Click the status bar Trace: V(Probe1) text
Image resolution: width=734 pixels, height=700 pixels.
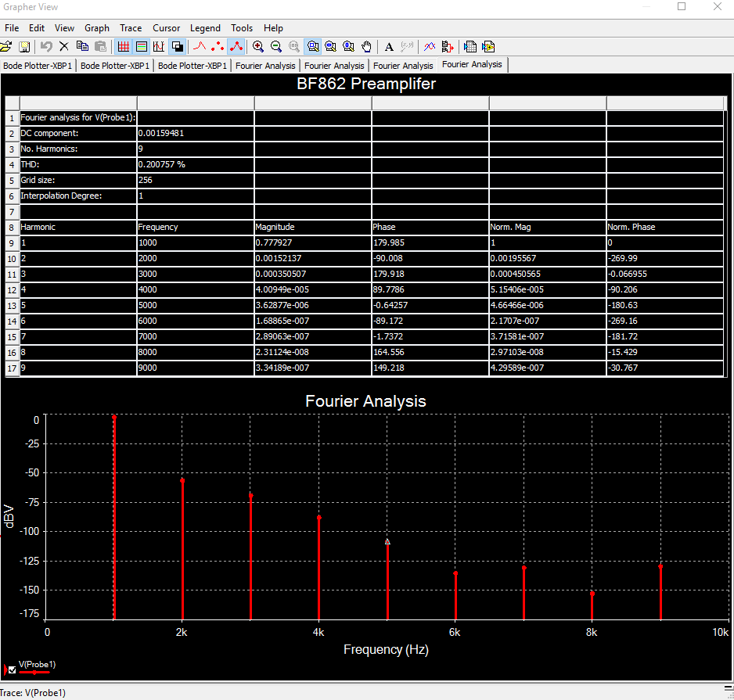[x=32, y=692]
